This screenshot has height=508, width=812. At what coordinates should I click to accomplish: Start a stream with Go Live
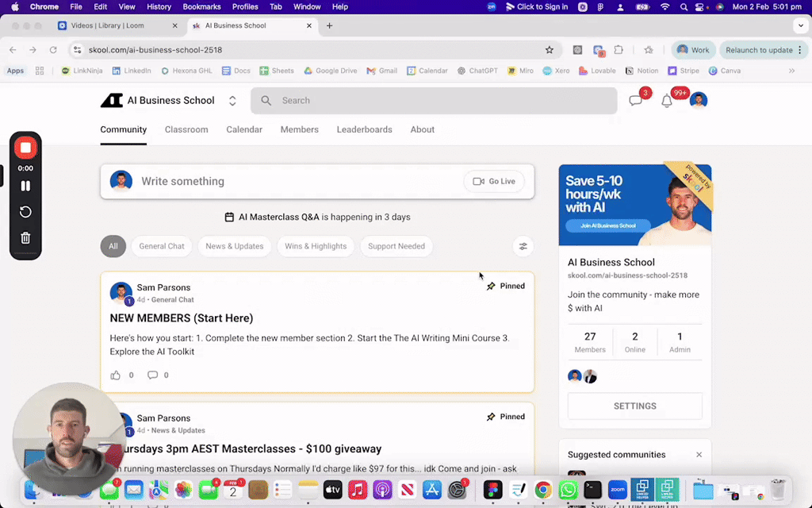(x=494, y=182)
